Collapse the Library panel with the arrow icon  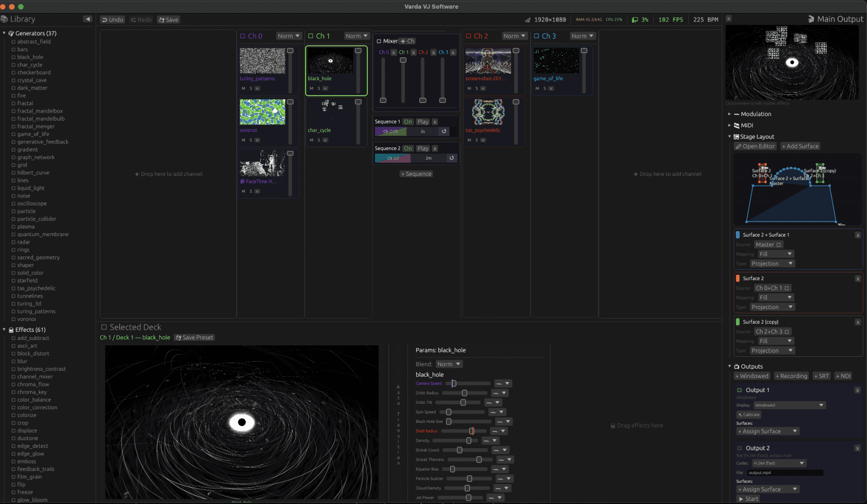point(88,19)
